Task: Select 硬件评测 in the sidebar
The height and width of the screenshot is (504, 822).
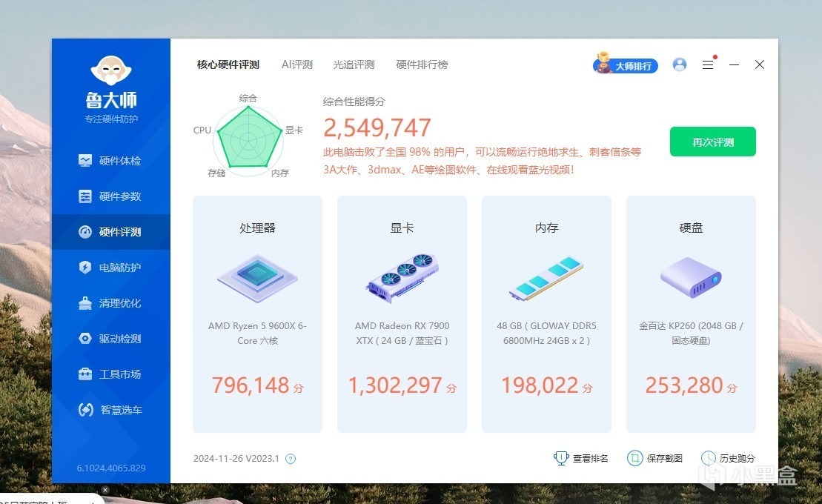Action: pos(110,232)
